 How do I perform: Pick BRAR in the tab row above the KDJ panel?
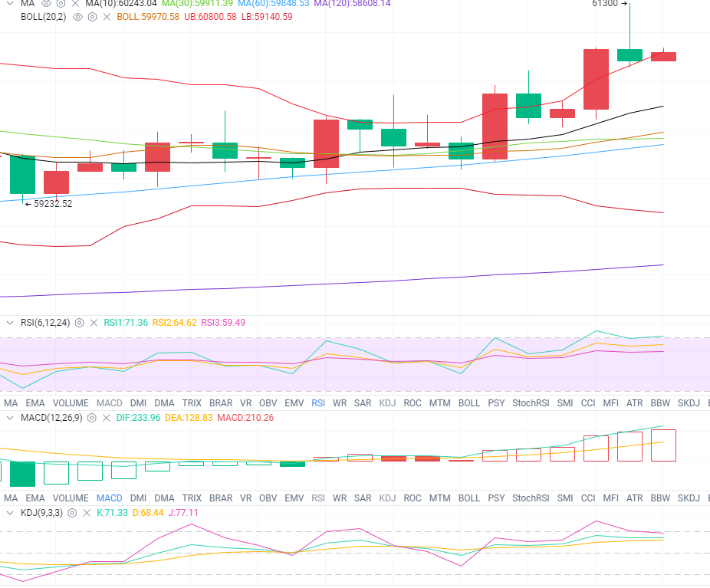click(221, 498)
